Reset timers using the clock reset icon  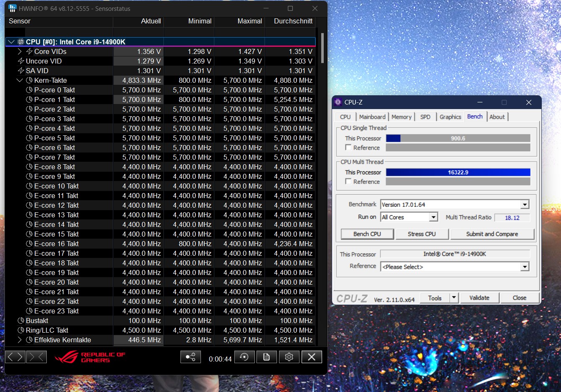click(x=244, y=356)
